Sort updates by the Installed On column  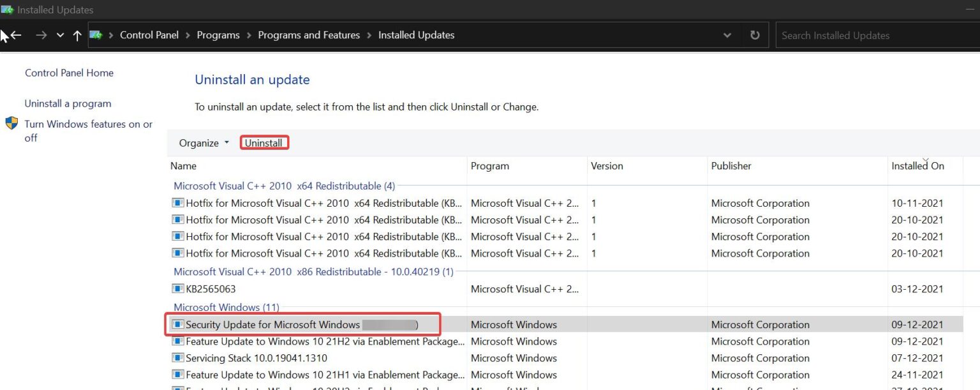click(x=917, y=165)
